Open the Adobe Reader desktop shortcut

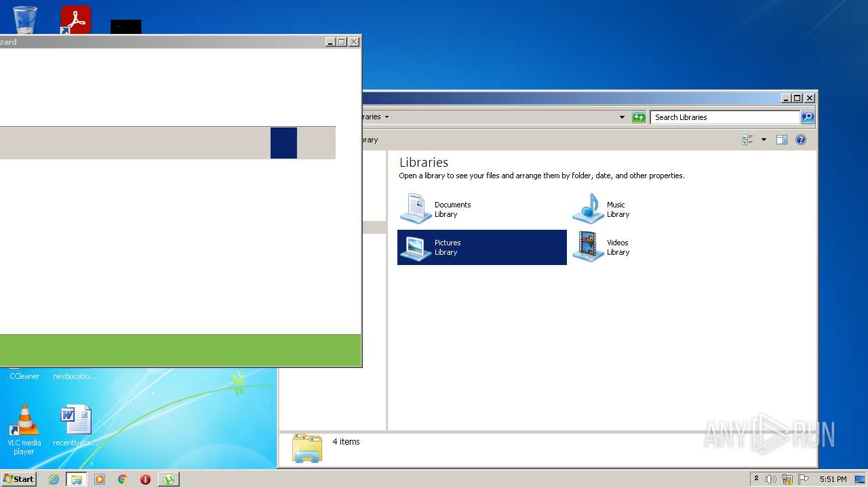(x=75, y=20)
